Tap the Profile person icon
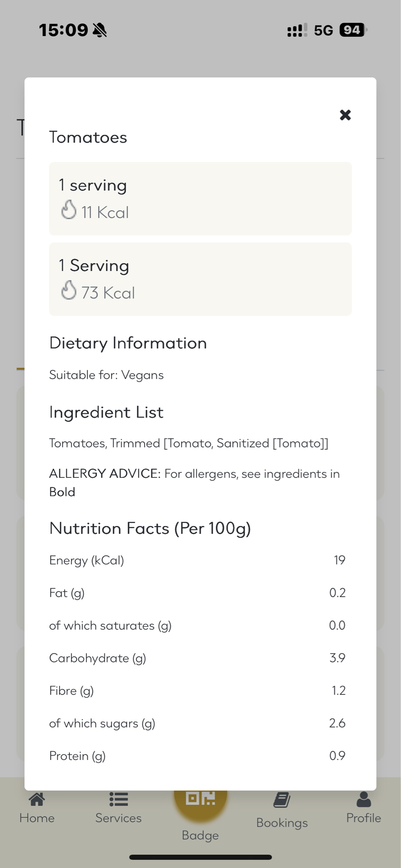The height and width of the screenshot is (868, 401). 364,799
